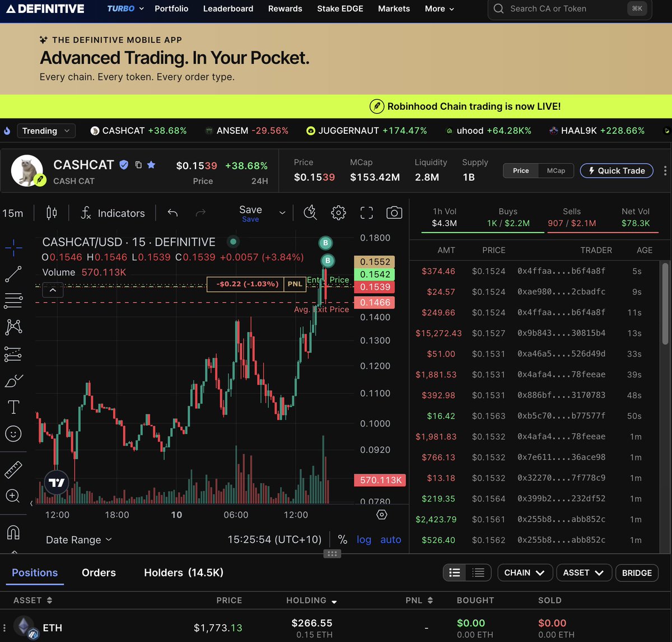This screenshot has width=672, height=642.
Task: Open the Trending filter dropdown
Action: pos(46,131)
